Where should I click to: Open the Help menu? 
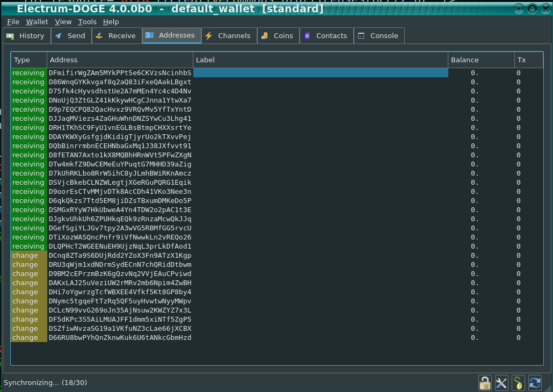pos(111,22)
